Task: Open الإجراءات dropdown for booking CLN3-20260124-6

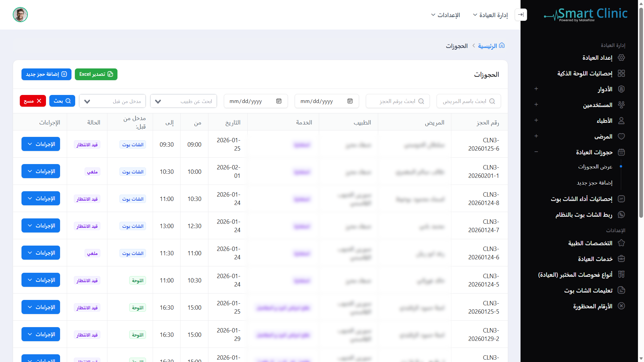Action: click(x=41, y=253)
